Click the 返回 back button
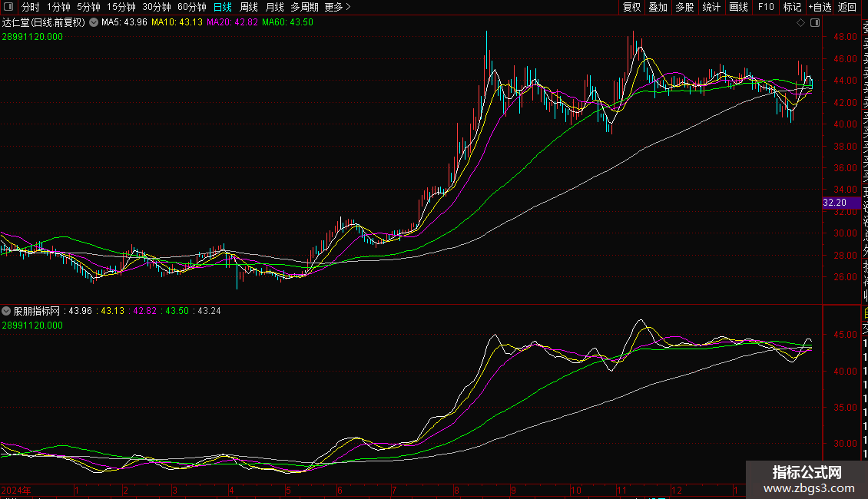This screenshot has height=499, width=868. coord(847,7)
